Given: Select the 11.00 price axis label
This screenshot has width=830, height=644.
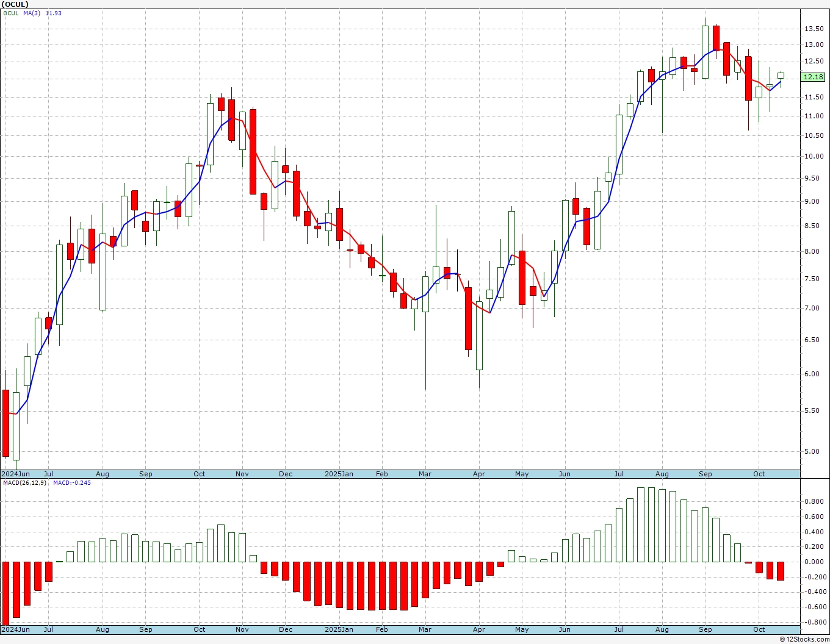Looking at the screenshot, I should pyautogui.click(x=814, y=116).
